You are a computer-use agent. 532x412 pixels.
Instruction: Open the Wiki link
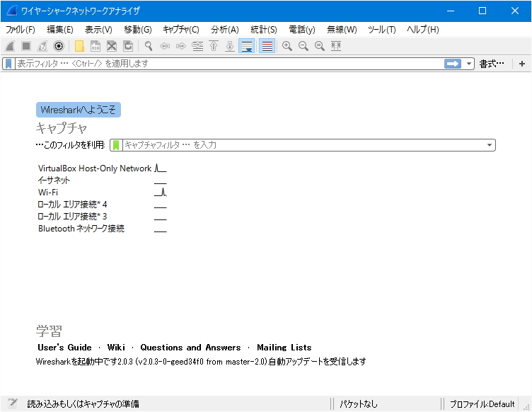(116, 348)
